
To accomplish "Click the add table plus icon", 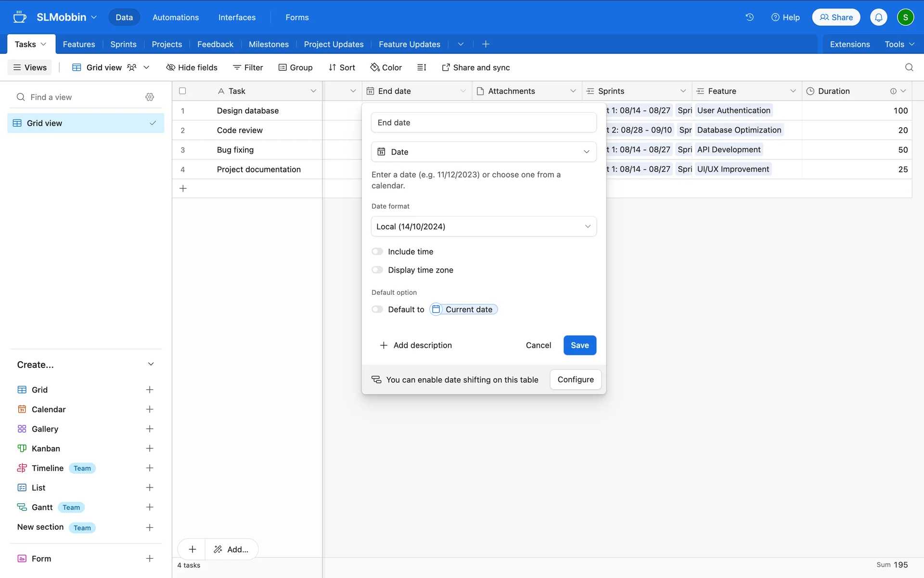I will point(486,44).
